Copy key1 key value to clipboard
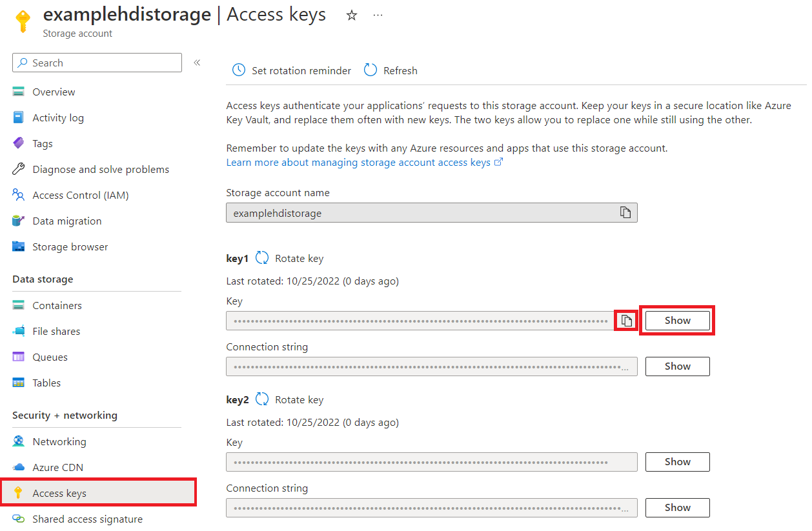 pyautogui.click(x=625, y=321)
